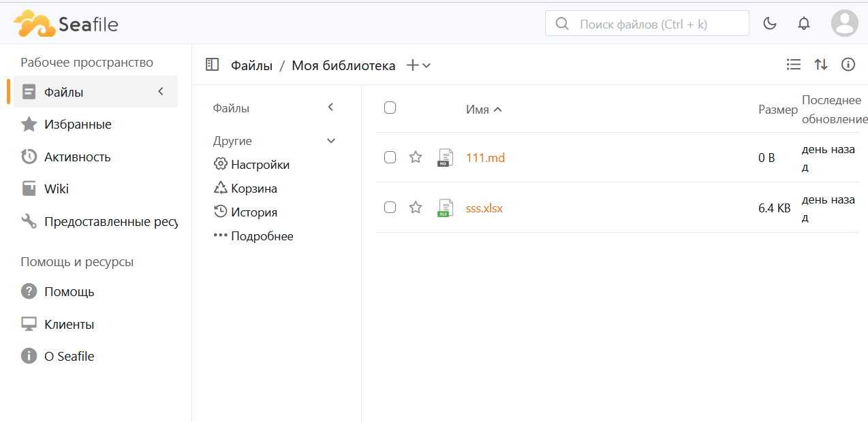Collapse the Другие section chevron
This screenshot has width=868, height=422.
(331, 141)
